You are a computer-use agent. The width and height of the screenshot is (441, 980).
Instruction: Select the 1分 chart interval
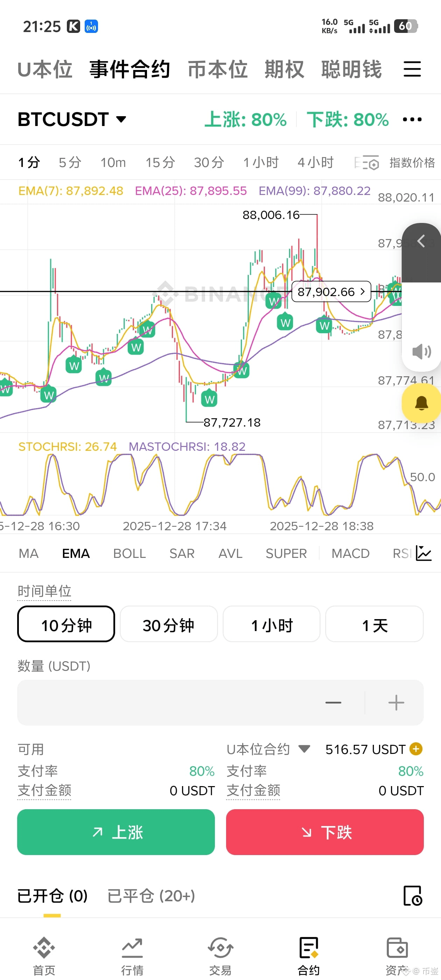pos(29,162)
